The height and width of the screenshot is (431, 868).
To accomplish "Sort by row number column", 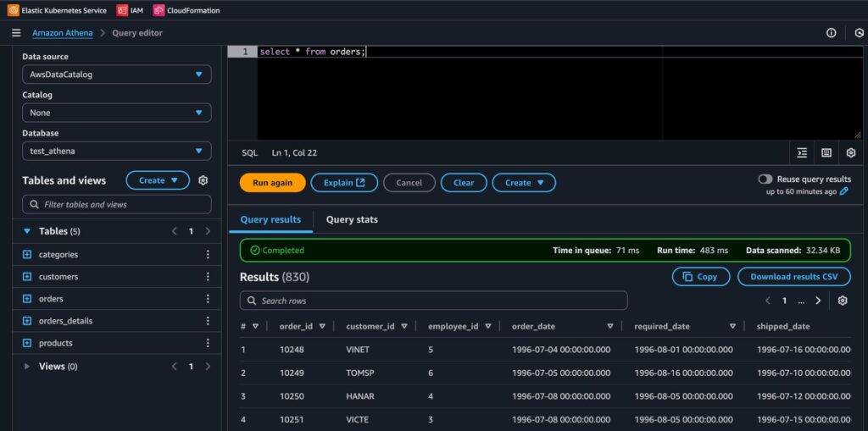I will [255, 327].
